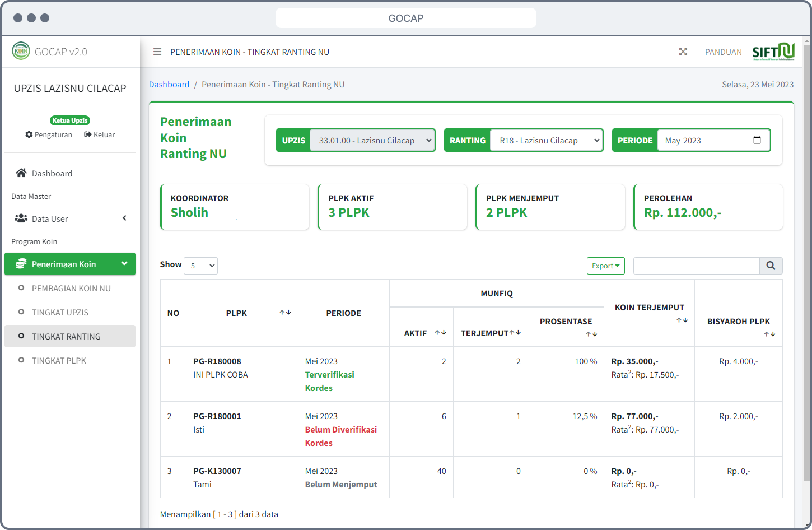Click the GOCAP v2.0 logo icon
The height and width of the screenshot is (530, 812).
[21, 51]
